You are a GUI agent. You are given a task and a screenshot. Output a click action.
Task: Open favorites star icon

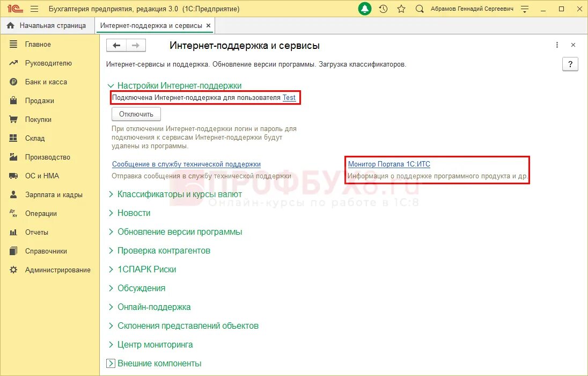[x=401, y=9]
